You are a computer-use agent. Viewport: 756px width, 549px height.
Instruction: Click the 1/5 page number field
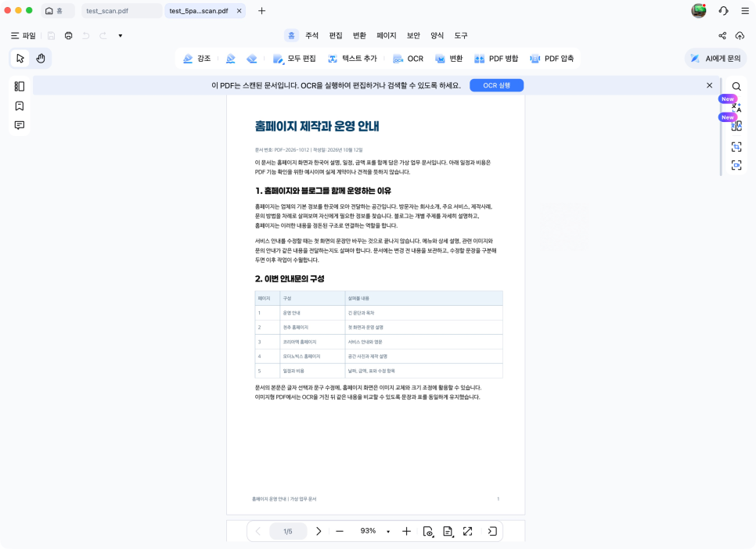[288, 531]
